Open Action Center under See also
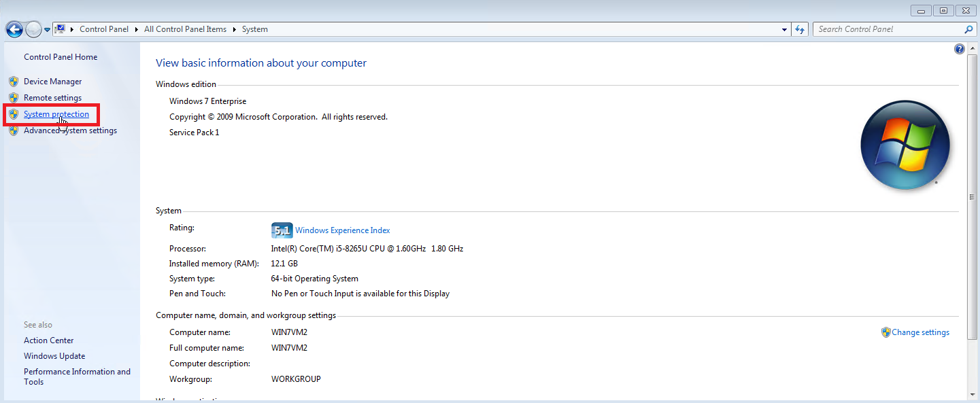 coord(49,340)
